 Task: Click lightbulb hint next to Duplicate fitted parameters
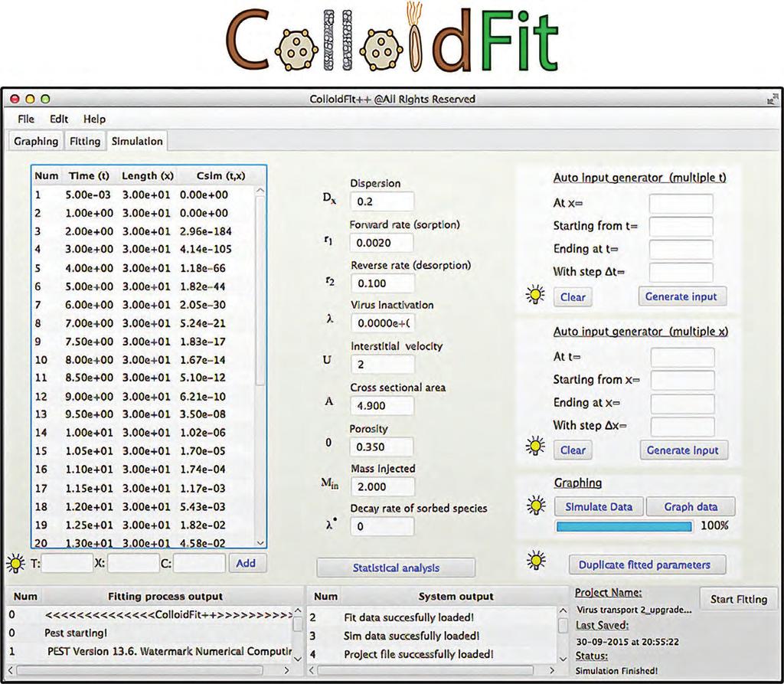pyautogui.click(x=536, y=561)
